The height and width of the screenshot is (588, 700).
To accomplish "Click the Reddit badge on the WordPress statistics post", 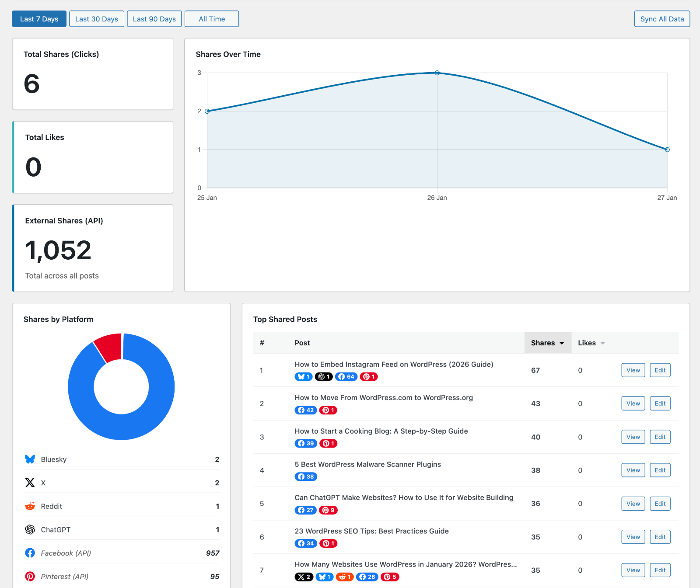I will (345, 577).
